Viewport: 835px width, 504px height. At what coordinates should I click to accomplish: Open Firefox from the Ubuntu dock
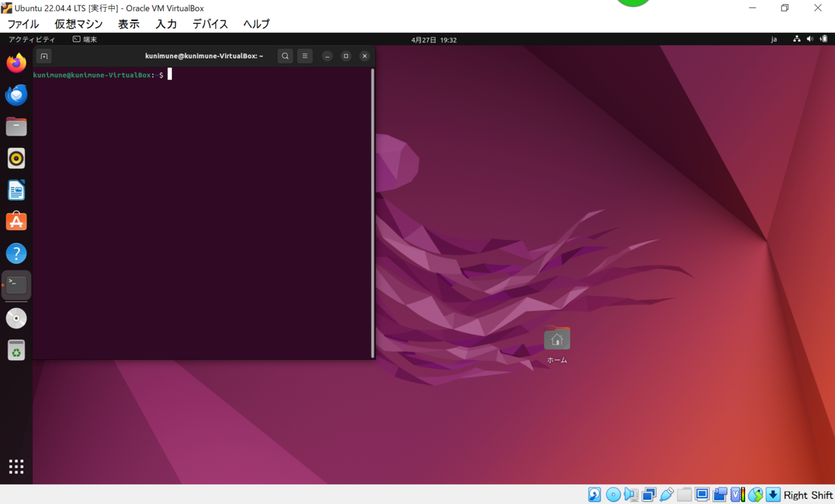[x=16, y=63]
